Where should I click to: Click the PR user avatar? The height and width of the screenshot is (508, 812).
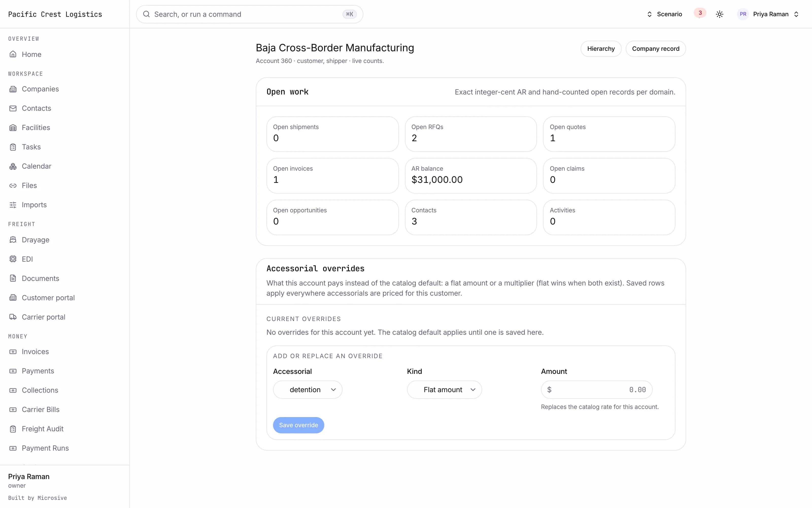[x=743, y=14]
